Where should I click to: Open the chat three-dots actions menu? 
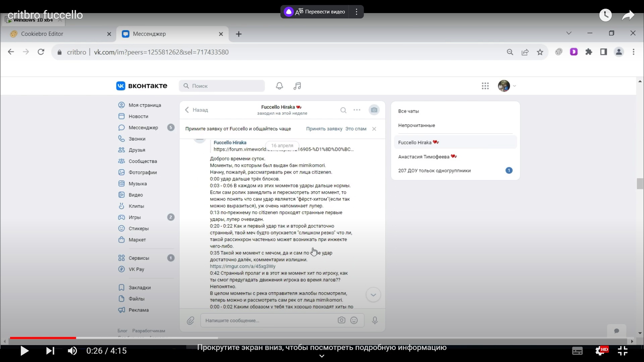tap(357, 110)
